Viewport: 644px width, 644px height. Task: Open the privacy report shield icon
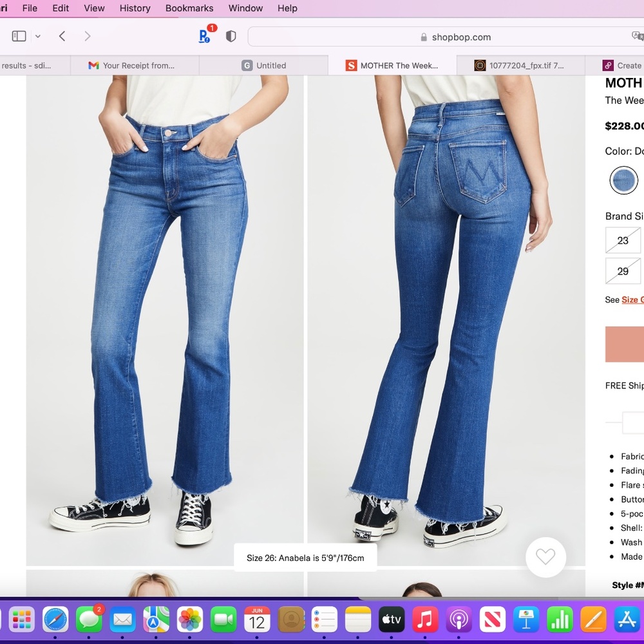[231, 36]
